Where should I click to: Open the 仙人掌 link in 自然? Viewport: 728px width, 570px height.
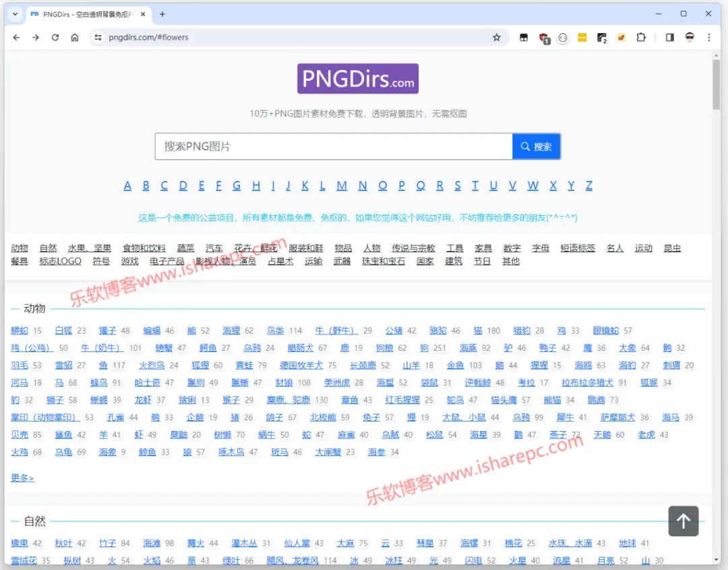(297, 544)
